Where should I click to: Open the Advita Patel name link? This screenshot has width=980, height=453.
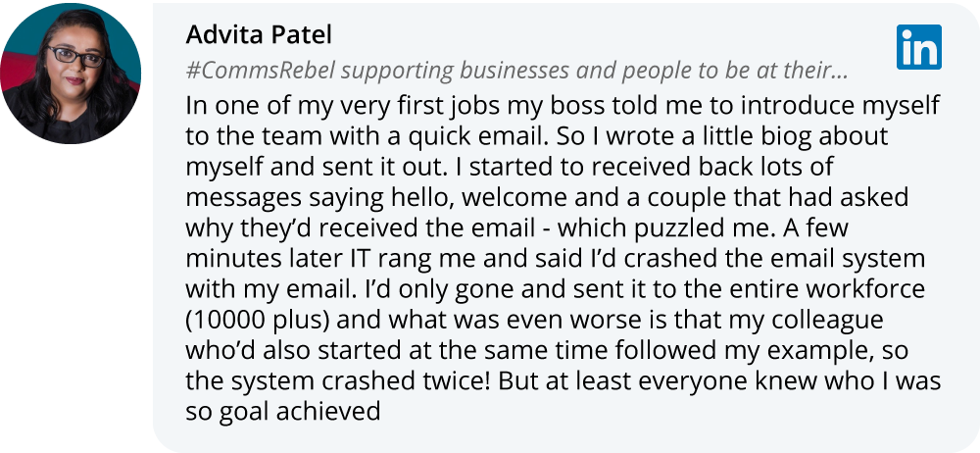coord(259,35)
